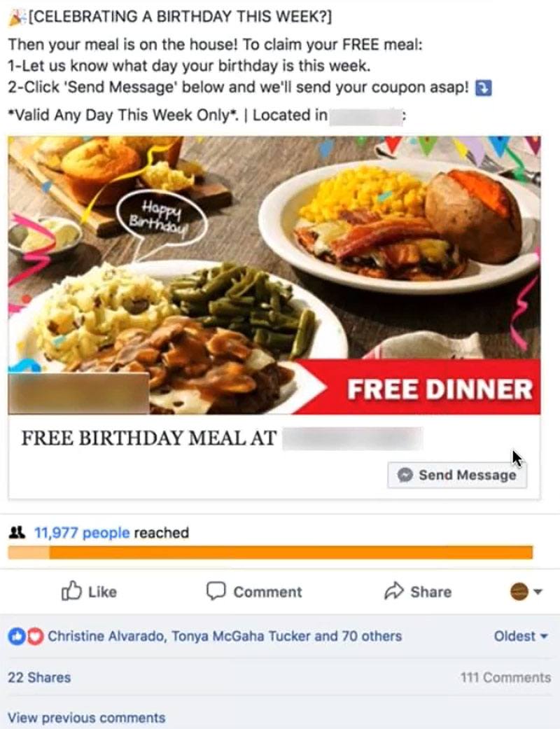Screen dimensions: 560x729
Task: Click the people reached icon
Action: 17,532
